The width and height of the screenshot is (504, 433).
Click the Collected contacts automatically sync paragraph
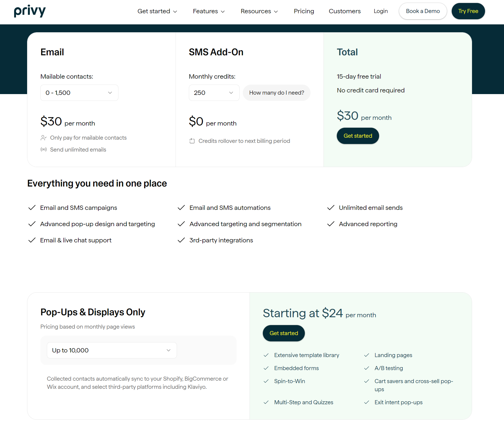coord(138,383)
